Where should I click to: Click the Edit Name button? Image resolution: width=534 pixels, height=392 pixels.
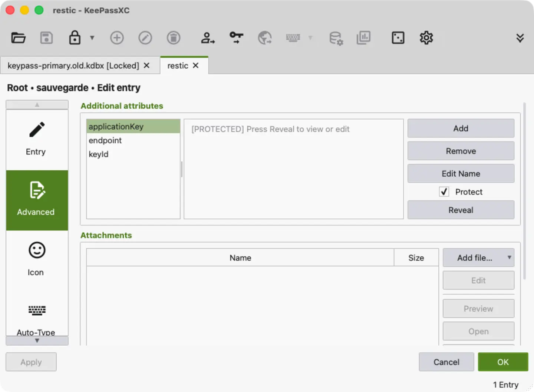461,173
